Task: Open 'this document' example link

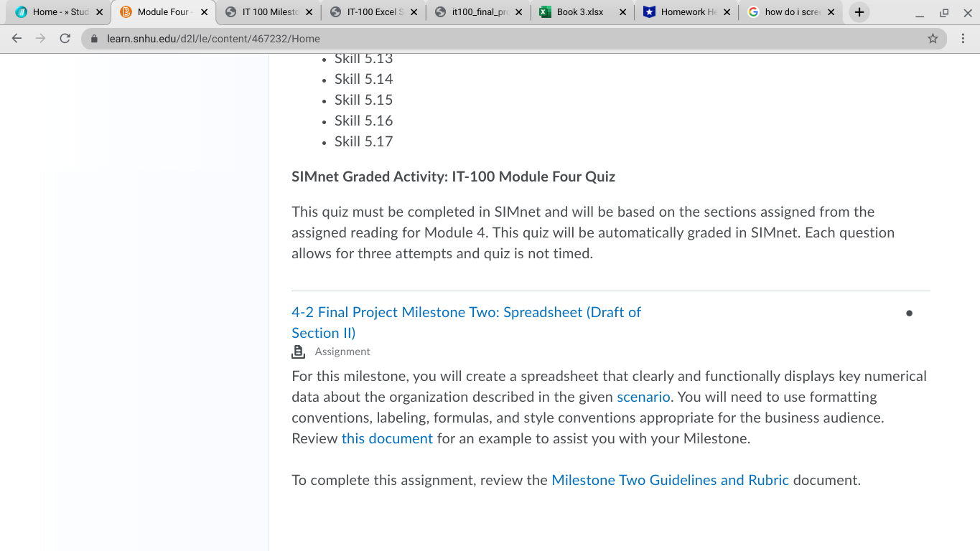Action: 387,438
